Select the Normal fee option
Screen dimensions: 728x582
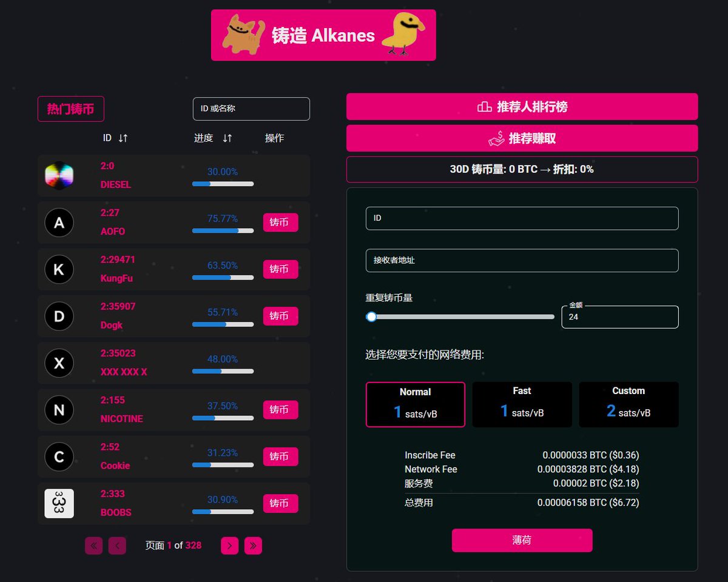point(415,404)
